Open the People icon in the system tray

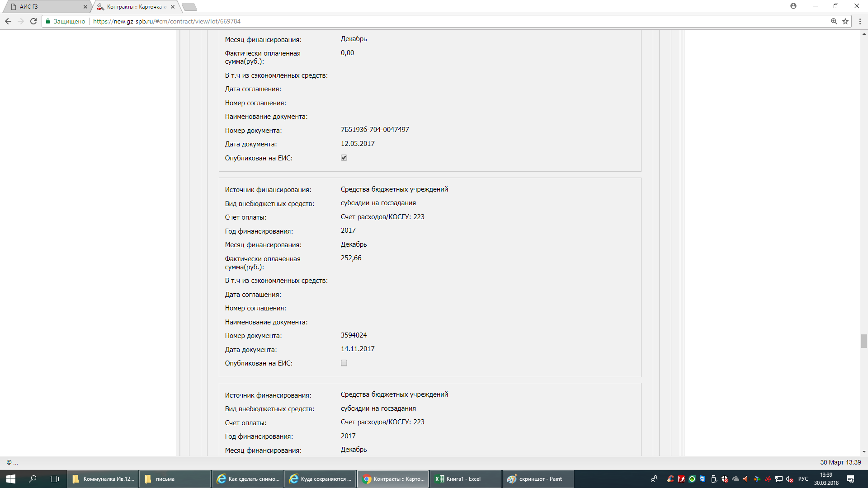click(654, 479)
